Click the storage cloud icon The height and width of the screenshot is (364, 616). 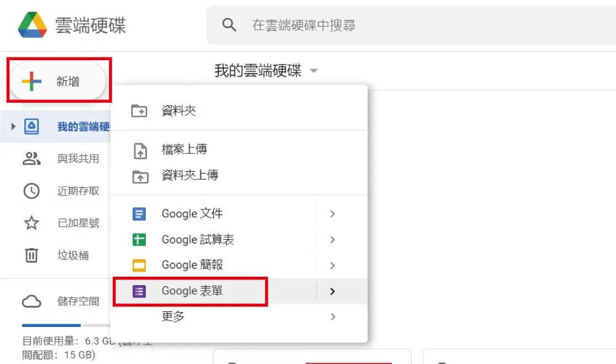click(31, 301)
